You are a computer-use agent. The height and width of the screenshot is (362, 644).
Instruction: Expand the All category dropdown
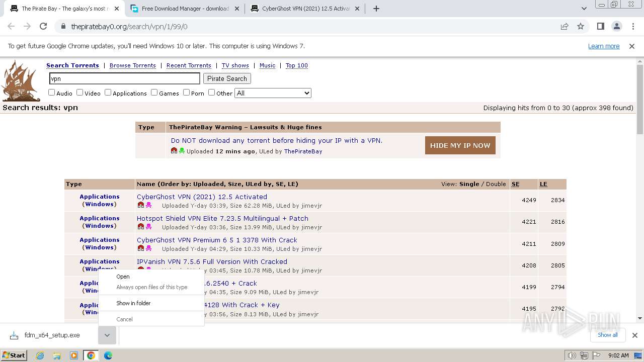pos(273,93)
